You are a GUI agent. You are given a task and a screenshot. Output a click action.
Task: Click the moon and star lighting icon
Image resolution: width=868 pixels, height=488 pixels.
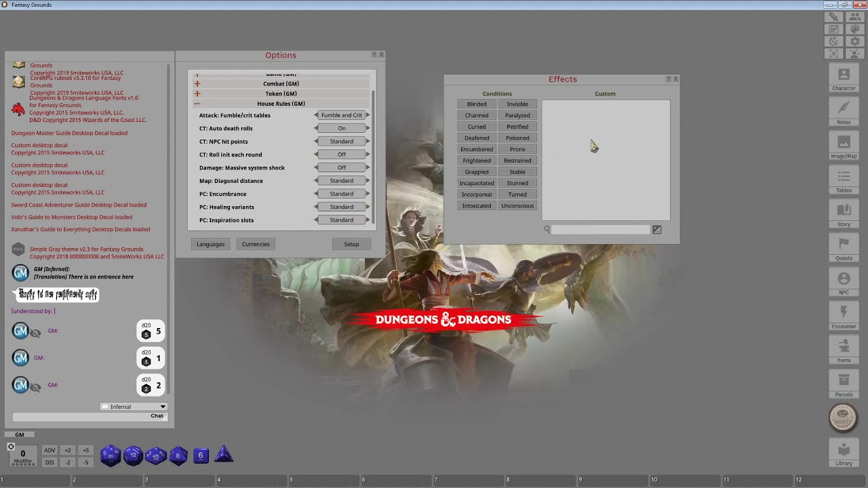[834, 41]
